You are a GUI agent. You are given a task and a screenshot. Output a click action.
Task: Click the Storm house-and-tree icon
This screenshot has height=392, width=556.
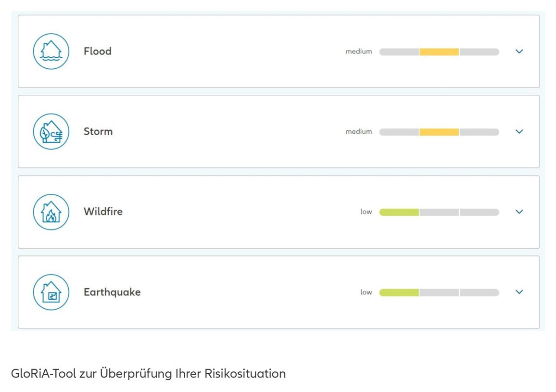pyautogui.click(x=51, y=132)
